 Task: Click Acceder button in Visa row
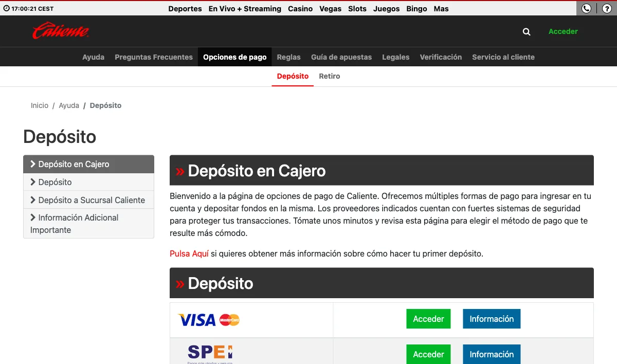(x=428, y=319)
